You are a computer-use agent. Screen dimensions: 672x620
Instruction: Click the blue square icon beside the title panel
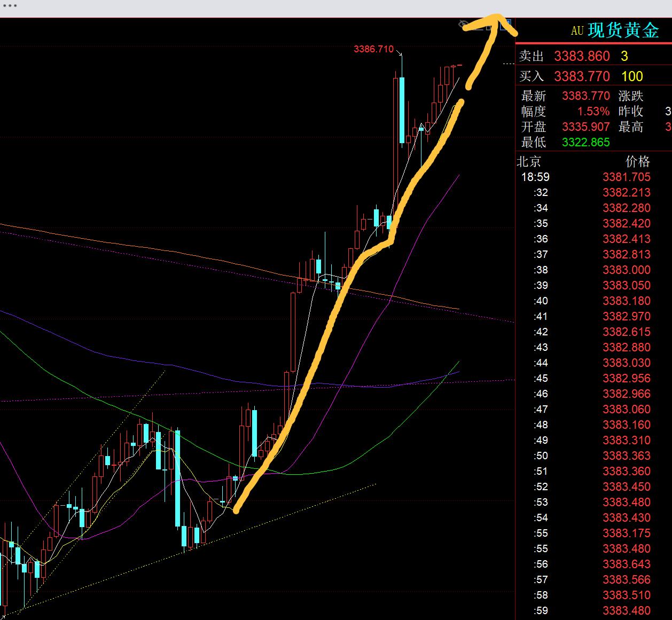click(507, 24)
